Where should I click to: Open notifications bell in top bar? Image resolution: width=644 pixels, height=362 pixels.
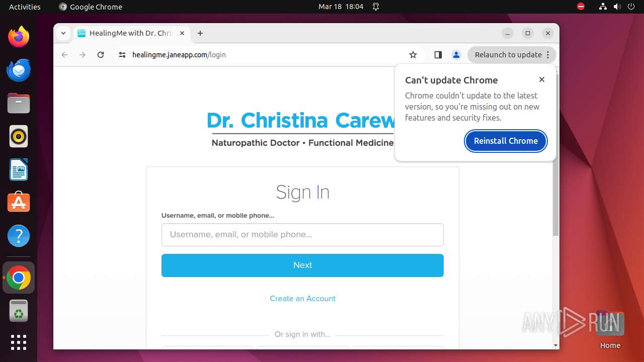[x=376, y=7]
